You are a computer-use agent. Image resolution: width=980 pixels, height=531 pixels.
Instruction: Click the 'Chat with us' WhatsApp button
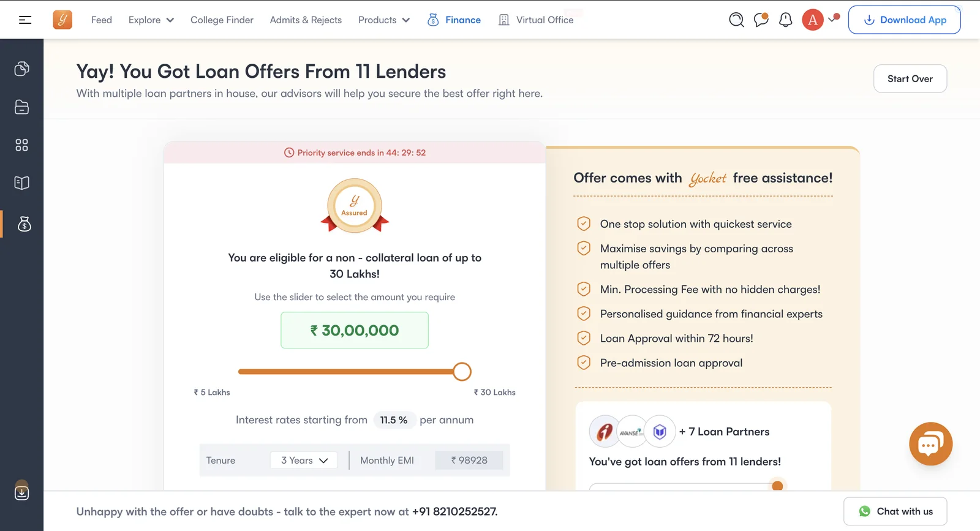895,511
